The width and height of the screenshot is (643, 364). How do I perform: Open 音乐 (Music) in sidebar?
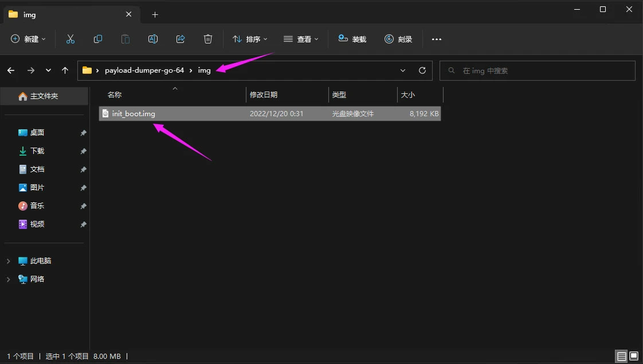click(37, 206)
